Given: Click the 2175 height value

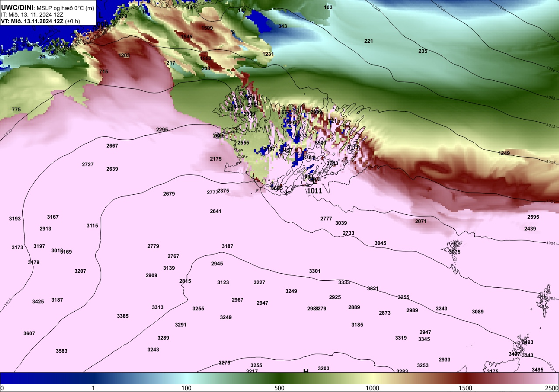Looking at the screenshot, I should pyautogui.click(x=216, y=159).
